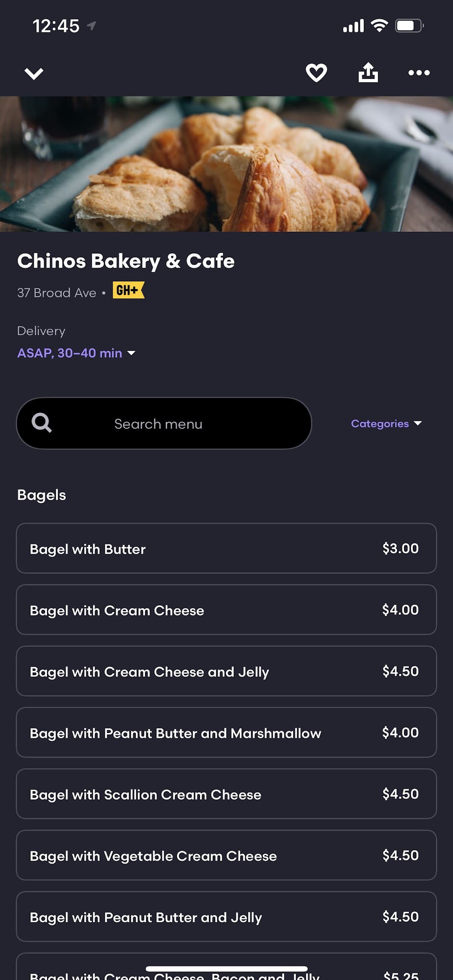Choose Bagel with Cream Cheese and Jelly
The height and width of the screenshot is (980, 453).
click(x=226, y=671)
